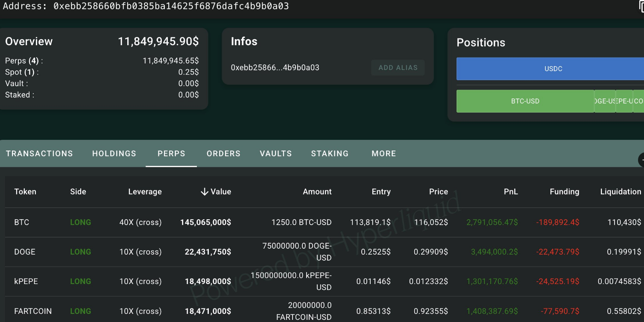Sort the table by Leverage column
The height and width of the screenshot is (322, 644).
145,192
